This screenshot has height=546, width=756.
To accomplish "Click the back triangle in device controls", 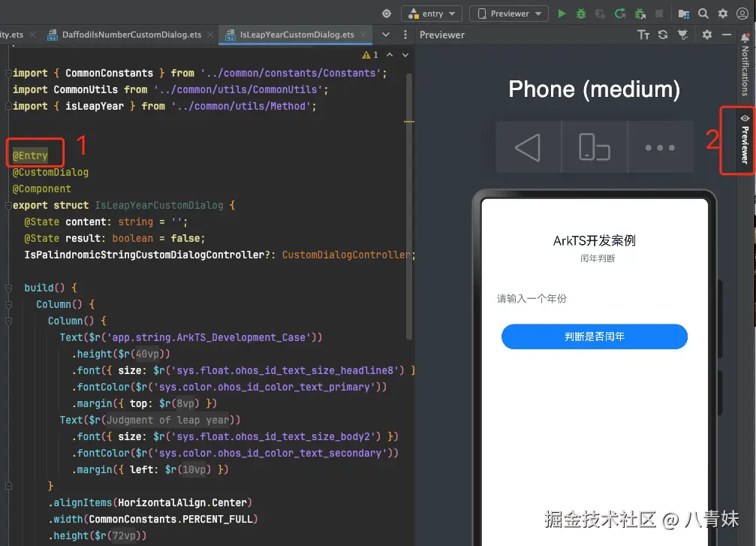I will (x=529, y=147).
